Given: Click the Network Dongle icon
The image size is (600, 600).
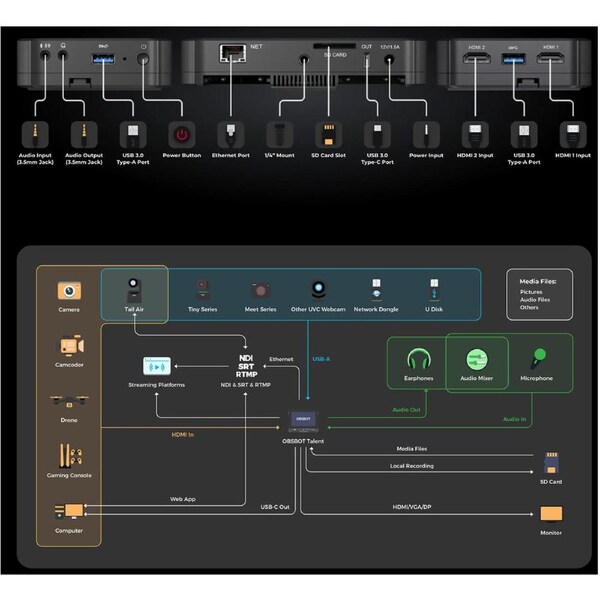Looking at the screenshot, I should coord(377,290).
